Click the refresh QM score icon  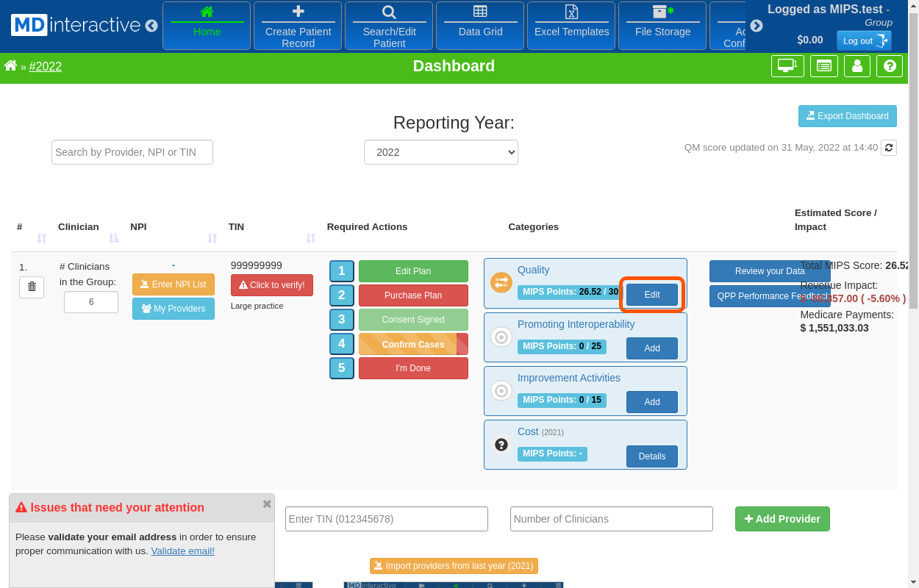click(x=889, y=148)
